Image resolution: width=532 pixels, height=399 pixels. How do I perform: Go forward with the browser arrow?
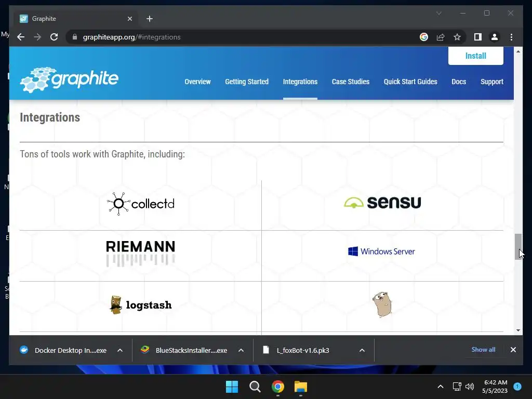(x=37, y=37)
